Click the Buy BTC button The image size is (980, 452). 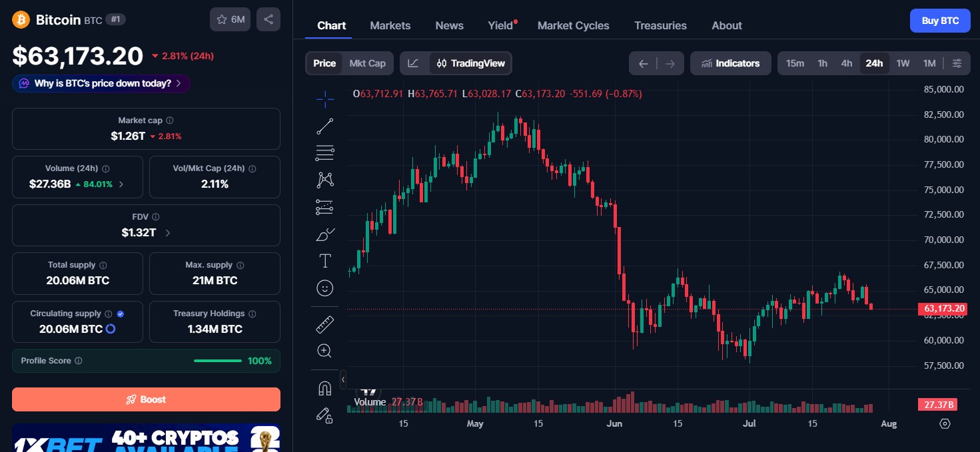tap(940, 21)
